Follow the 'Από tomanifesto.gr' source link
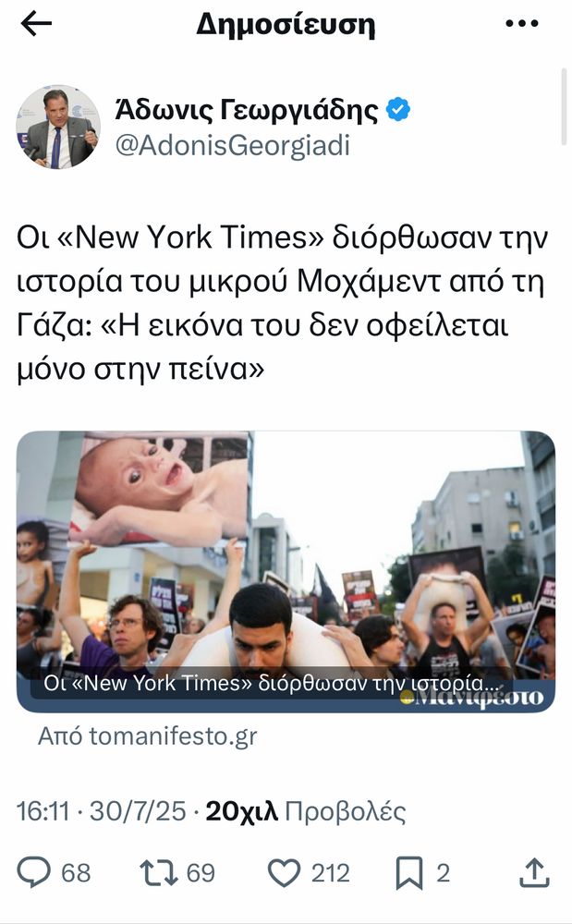572x924 pixels. pos(147,736)
